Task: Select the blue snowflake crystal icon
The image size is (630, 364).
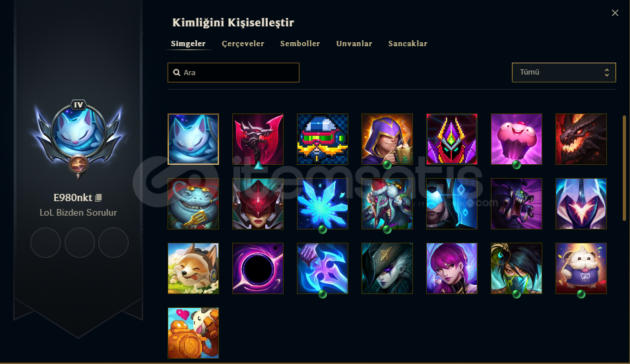Action: click(x=323, y=204)
